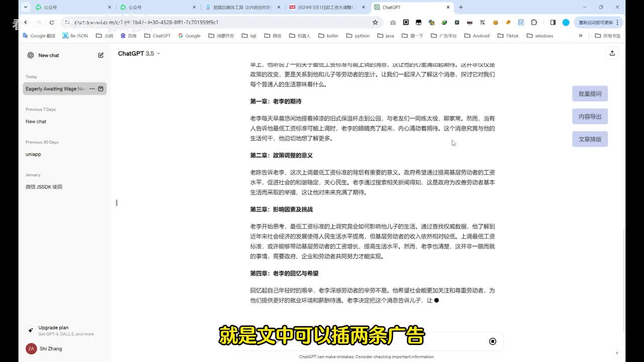Show more hidden bookmarks chevron

tap(581, 36)
